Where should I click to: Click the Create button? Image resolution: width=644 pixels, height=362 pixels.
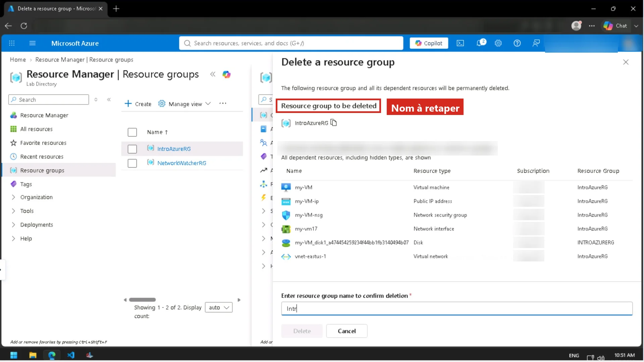(x=138, y=104)
